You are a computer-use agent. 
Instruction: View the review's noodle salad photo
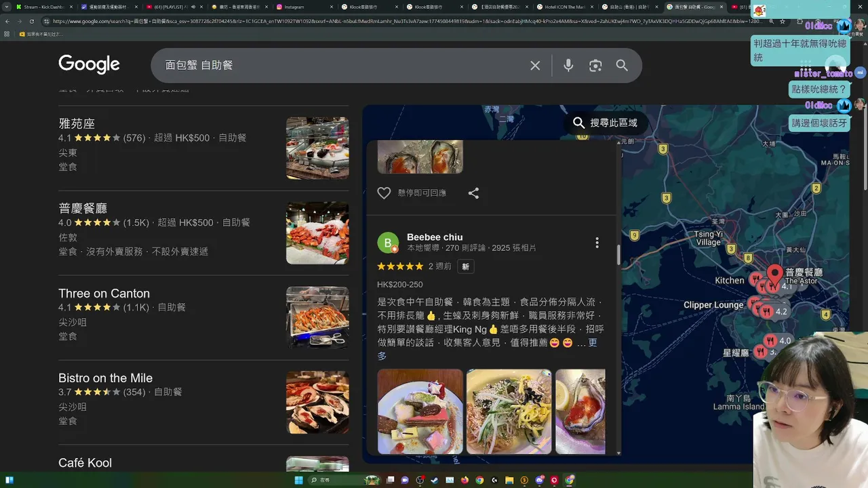click(x=509, y=411)
